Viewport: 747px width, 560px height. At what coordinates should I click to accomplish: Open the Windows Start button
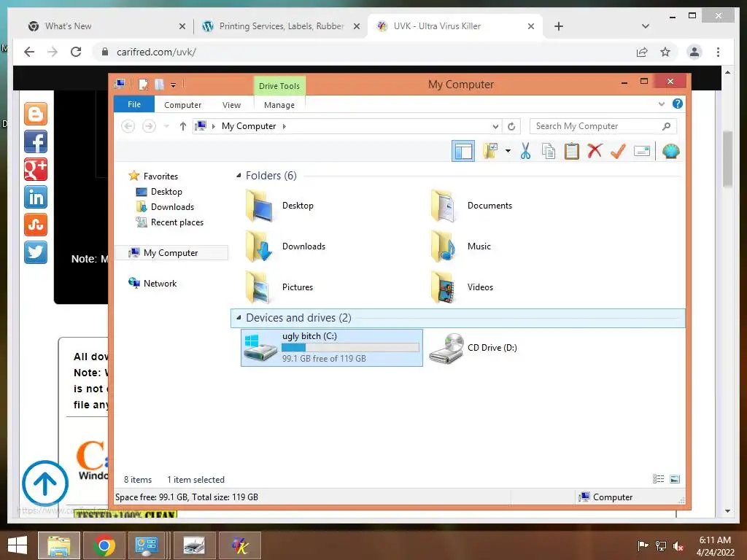[18, 545]
